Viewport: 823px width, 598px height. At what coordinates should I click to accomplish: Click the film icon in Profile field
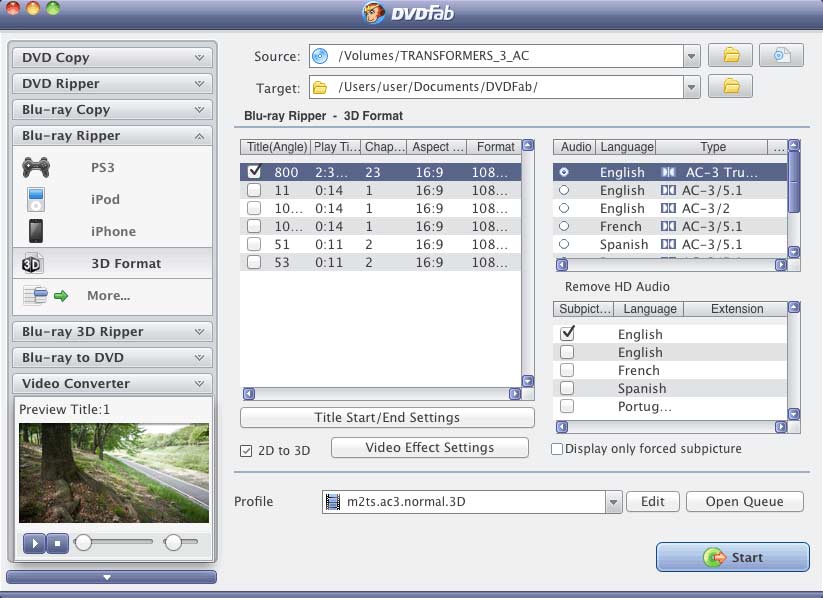333,502
